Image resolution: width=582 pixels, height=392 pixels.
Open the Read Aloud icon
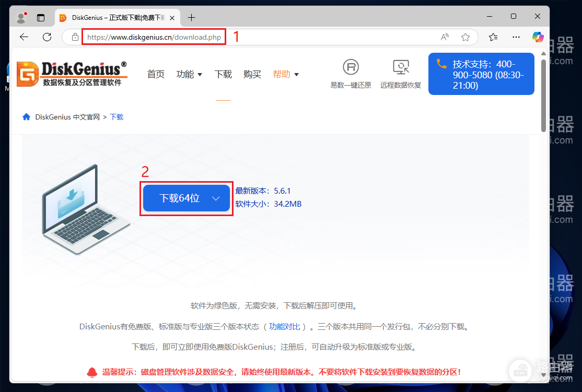(445, 37)
